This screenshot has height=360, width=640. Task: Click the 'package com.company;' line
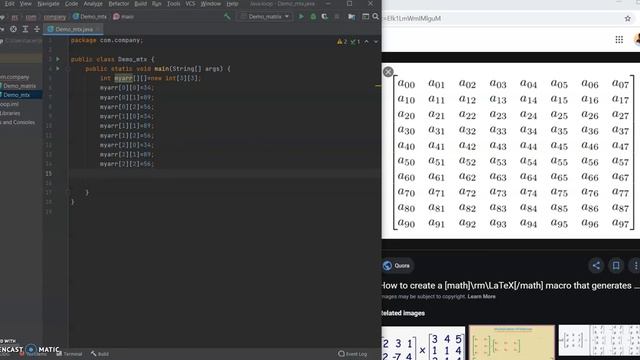(x=107, y=40)
